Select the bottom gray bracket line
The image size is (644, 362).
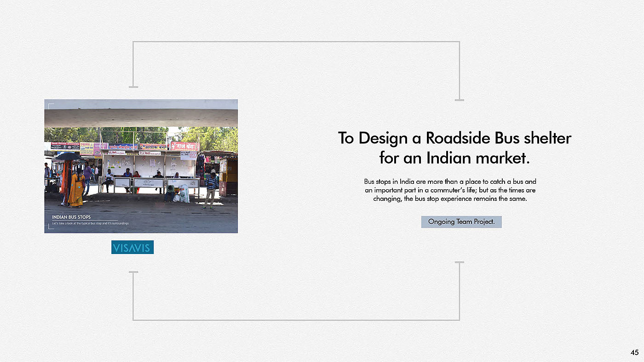coord(296,319)
